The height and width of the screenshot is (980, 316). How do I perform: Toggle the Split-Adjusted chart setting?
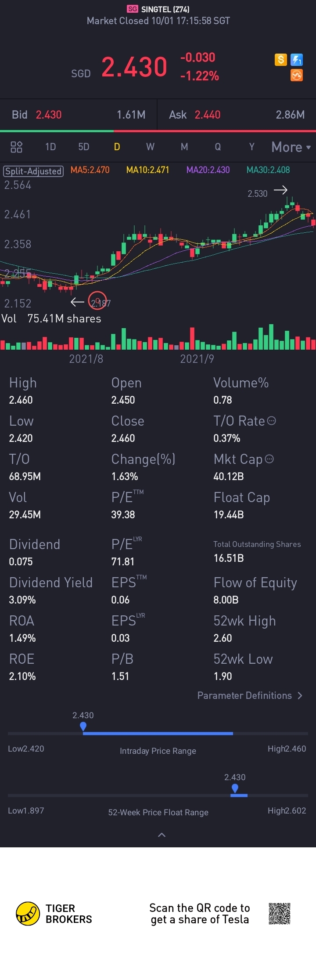point(33,171)
